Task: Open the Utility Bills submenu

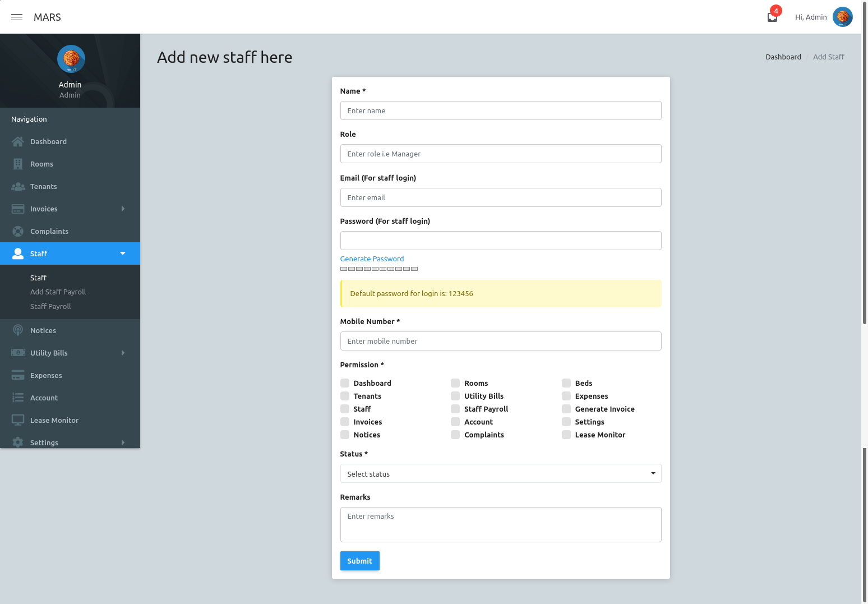Action: pos(123,353)
